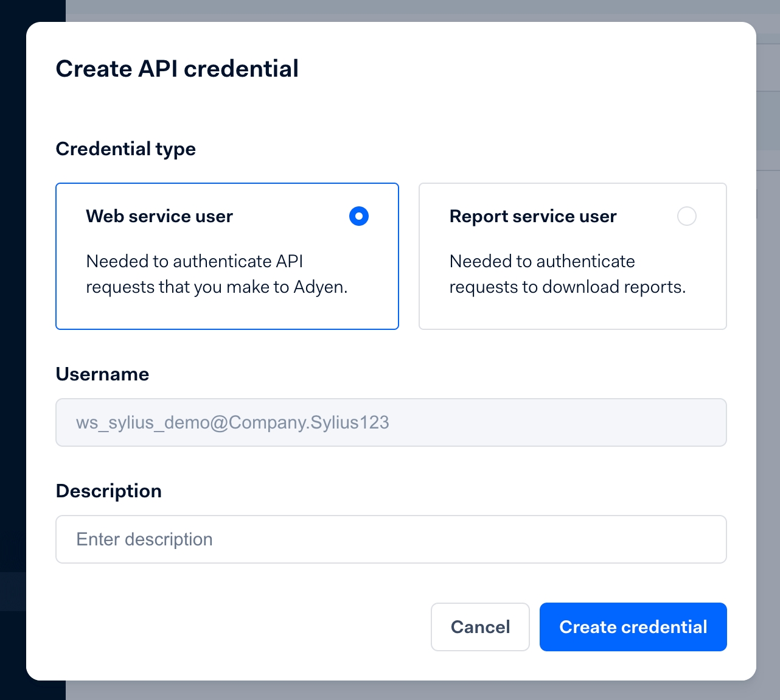
Task: Click the text about authenticating API requests to Adyen
Action: pyautogui.click(x=217, y=274)
